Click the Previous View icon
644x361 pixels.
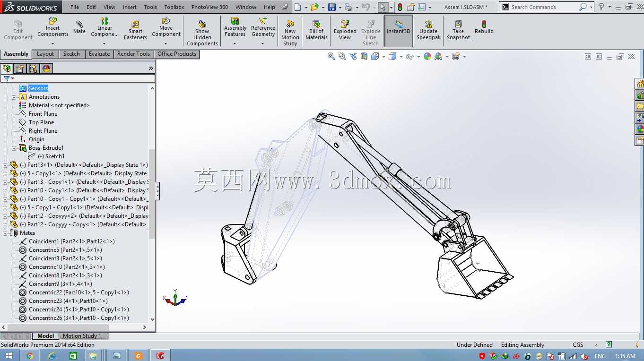click(x=353, y=56)
